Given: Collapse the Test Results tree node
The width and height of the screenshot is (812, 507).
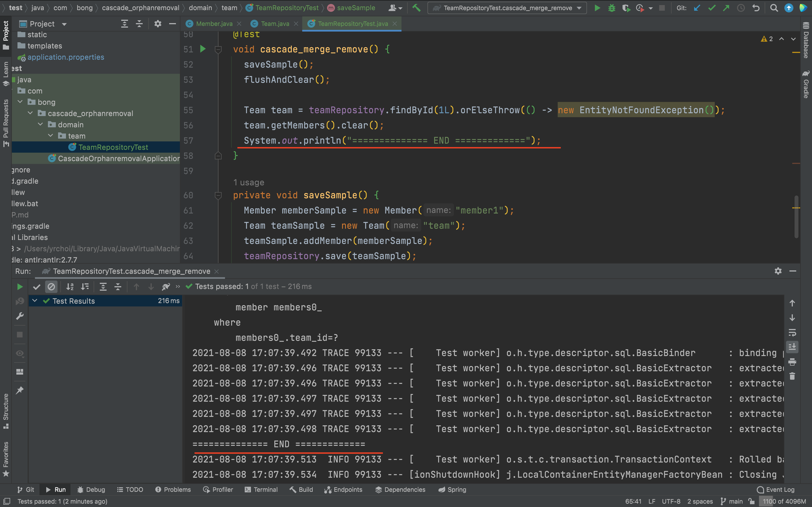Looking at the screenshot, I should (35, 301).
